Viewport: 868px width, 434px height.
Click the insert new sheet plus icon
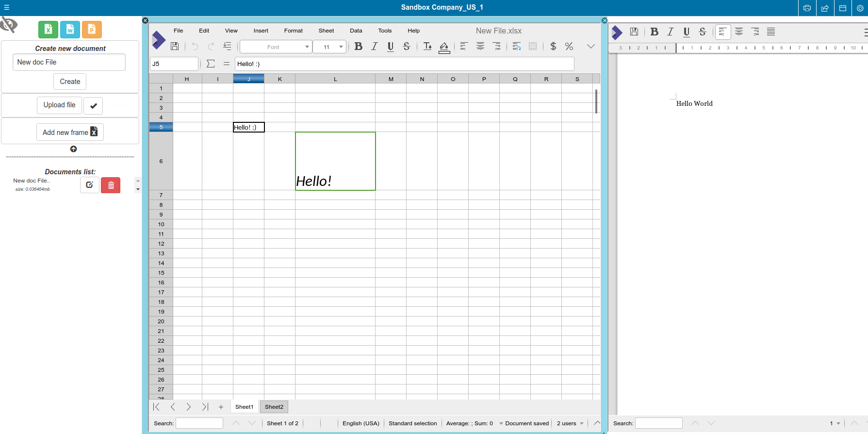tap(221, 407)
